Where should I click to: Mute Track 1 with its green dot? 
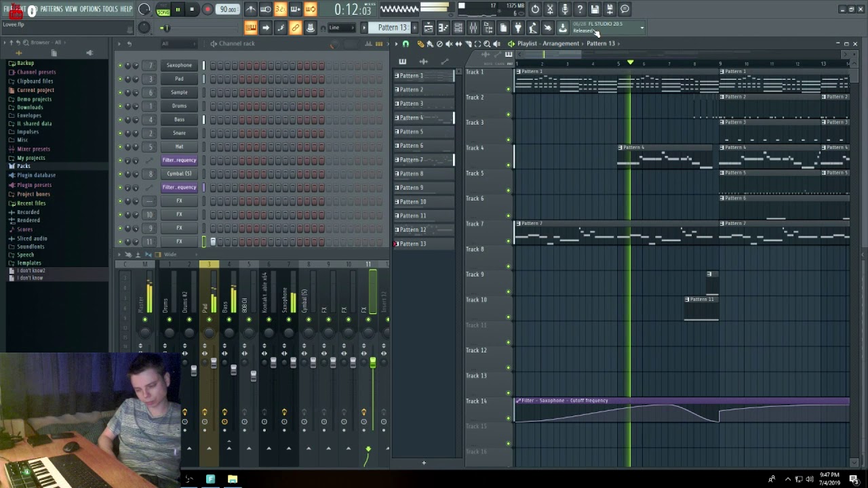[509, 89]
